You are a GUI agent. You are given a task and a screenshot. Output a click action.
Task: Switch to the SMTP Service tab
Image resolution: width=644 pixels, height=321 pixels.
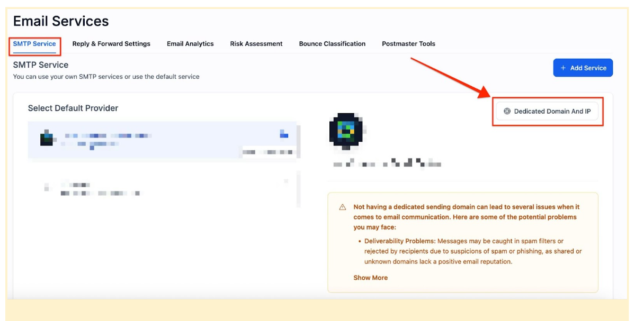(x=34, y=44)
